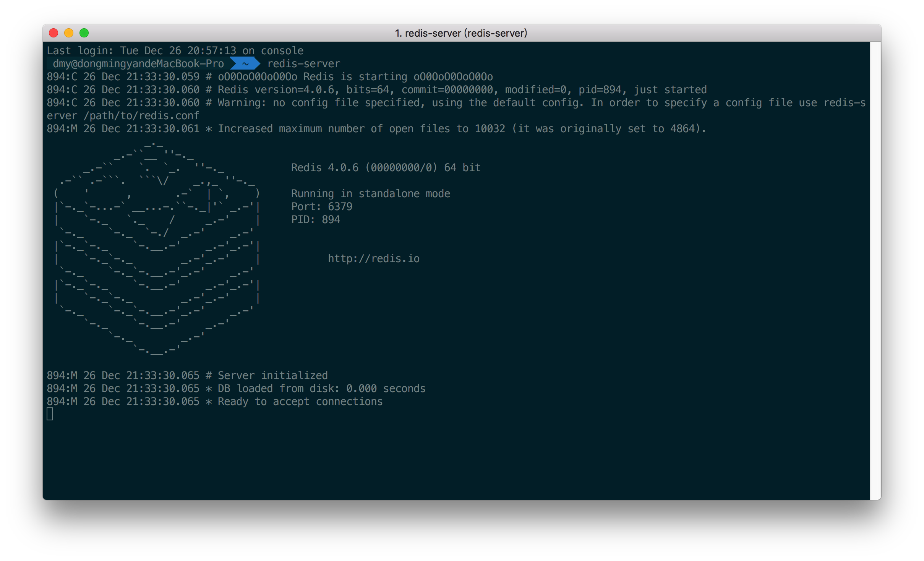Click the 'Server initialized' log line

click(x=272, y=376)
